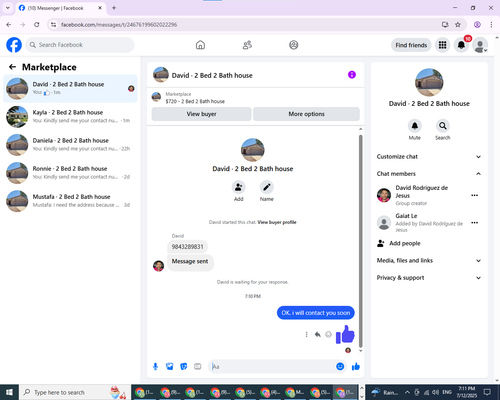Click Add people icon in chat intro
500x400 pixels.
(x=239, y=187)
